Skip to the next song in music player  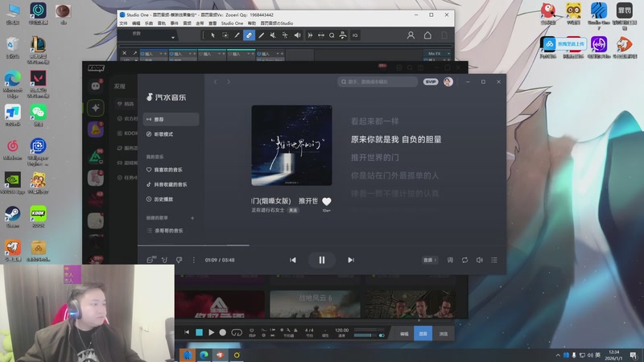click(x=351, y=260)
